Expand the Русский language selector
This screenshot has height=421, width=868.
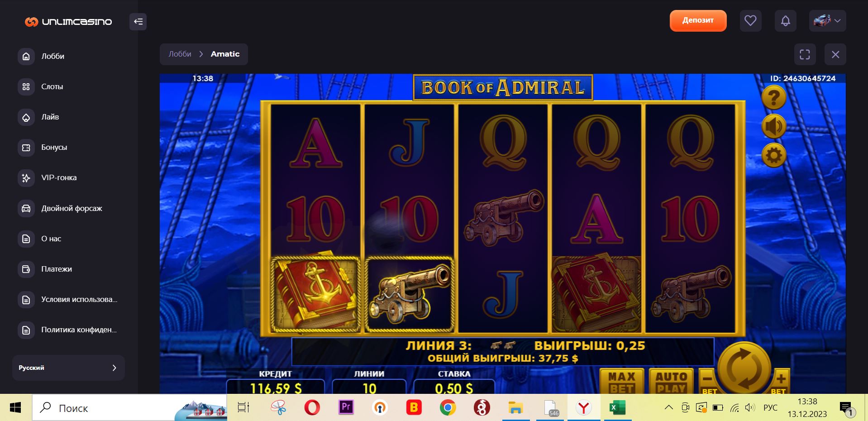(68, 368)
